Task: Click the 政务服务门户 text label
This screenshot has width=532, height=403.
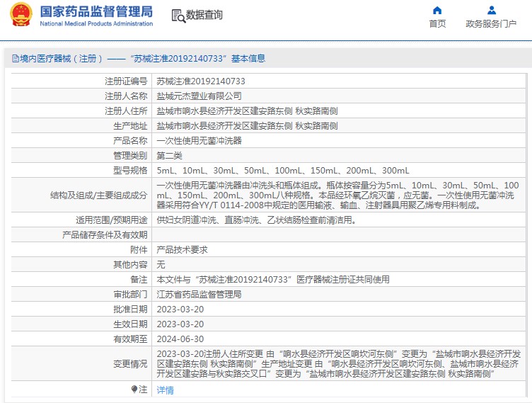Action: [491, 24]
